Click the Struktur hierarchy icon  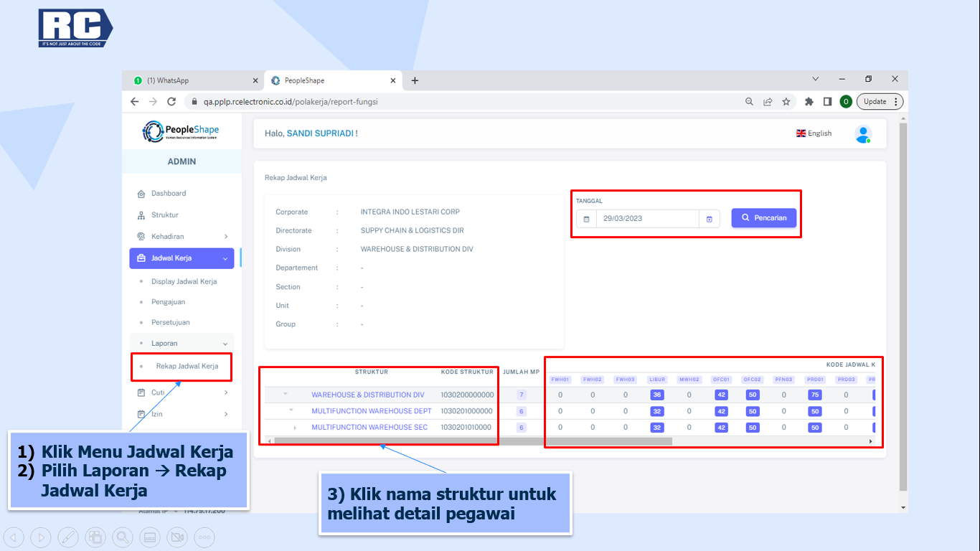(141, 215)
